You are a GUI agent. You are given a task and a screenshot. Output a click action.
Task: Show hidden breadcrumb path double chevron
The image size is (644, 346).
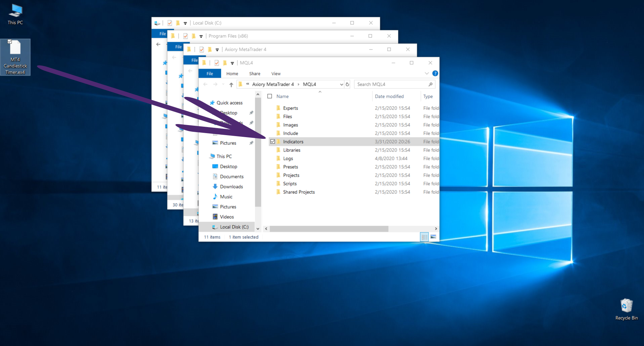(248, 84)
